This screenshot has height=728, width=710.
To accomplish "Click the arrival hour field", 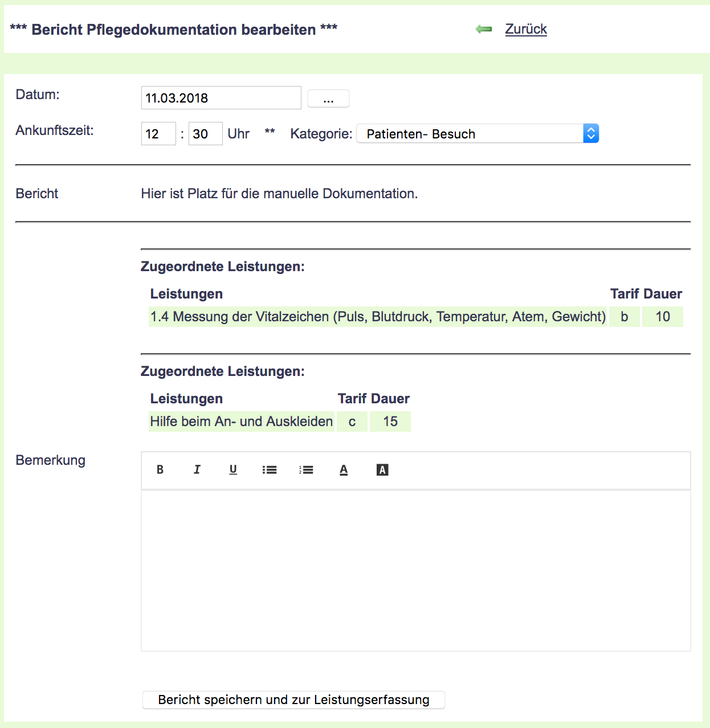I will tap(158, 134).
